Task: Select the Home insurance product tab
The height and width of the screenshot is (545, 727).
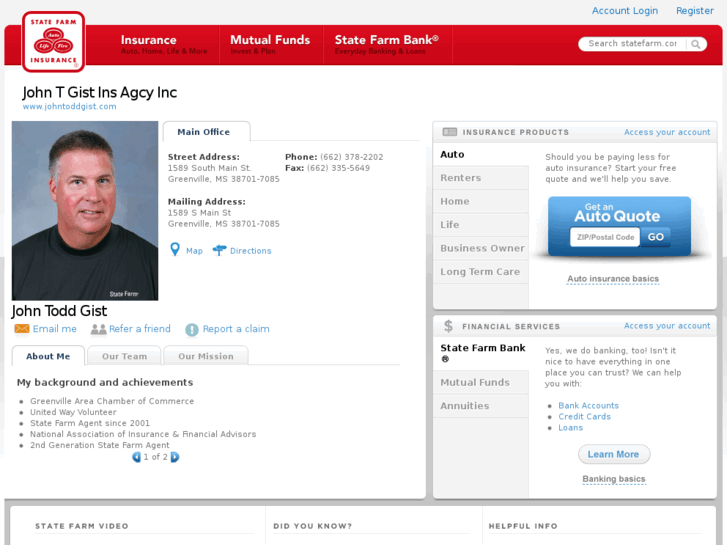Action: [481, 201]
